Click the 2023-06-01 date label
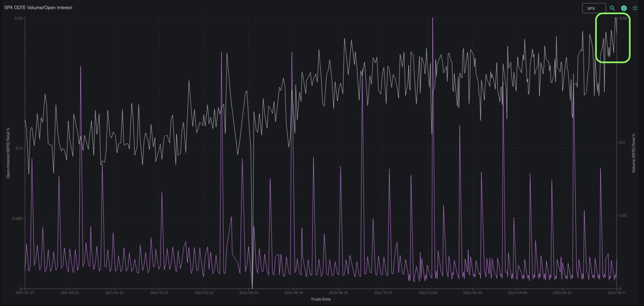The image size is (644, 306). click(562, 292)
